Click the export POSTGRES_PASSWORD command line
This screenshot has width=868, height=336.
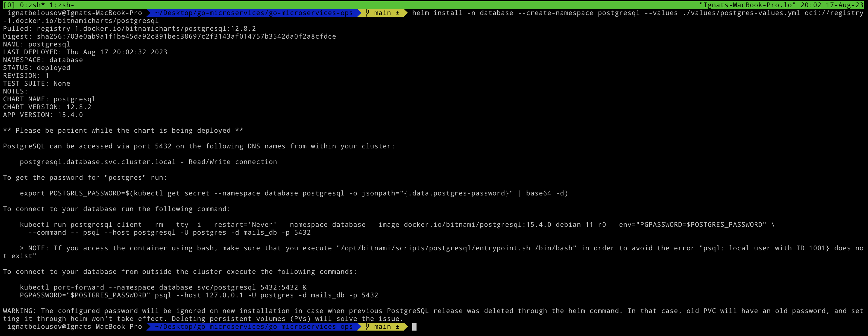294,193
